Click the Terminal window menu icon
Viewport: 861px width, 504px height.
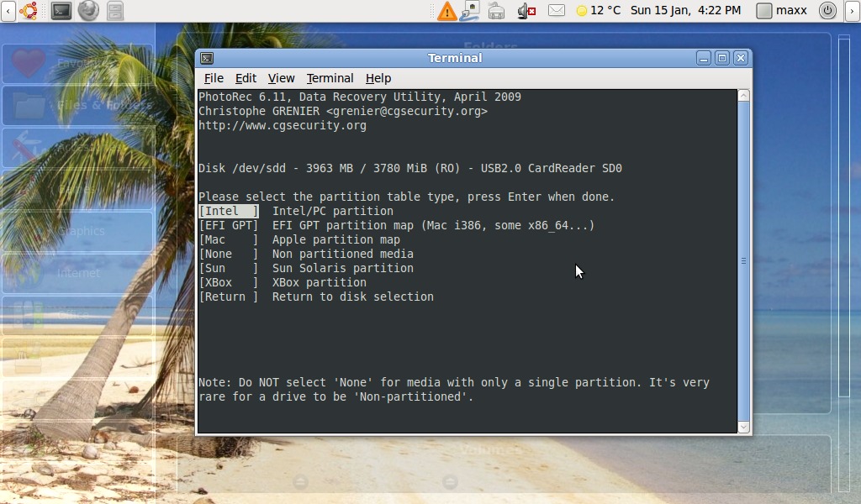[207, 58]
